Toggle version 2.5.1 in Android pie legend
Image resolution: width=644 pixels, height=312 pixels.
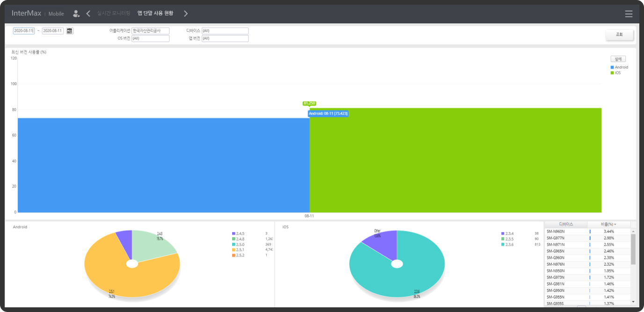click(240, 249)
